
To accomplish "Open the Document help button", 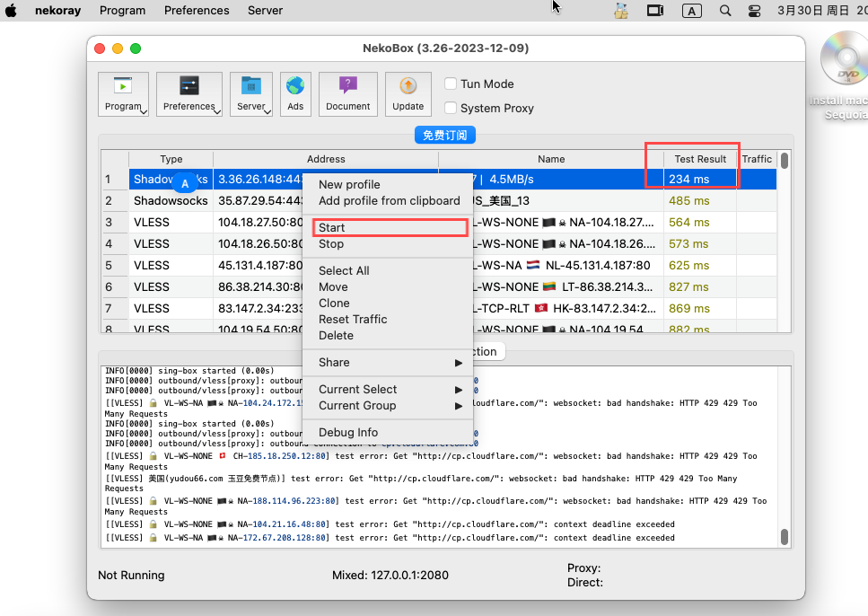I will (347, 93).
